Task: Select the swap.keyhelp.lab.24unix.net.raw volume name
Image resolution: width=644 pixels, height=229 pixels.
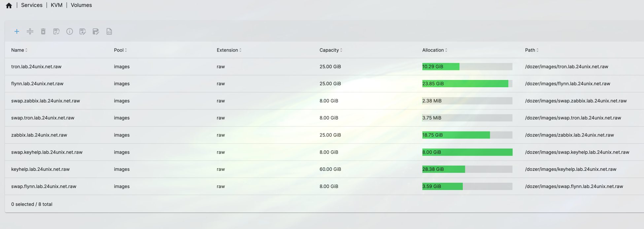Action: click(x=47, y=152)
